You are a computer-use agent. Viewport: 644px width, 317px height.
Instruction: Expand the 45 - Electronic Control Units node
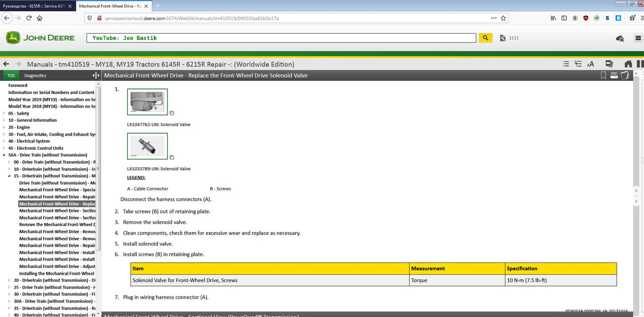point(4,148)
